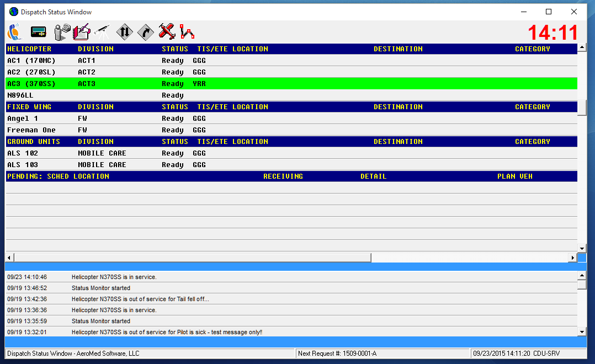Select the highlighted AC3 (370SS) row
Viewport: 595px width, 364px height.
[x=291, y=84]
